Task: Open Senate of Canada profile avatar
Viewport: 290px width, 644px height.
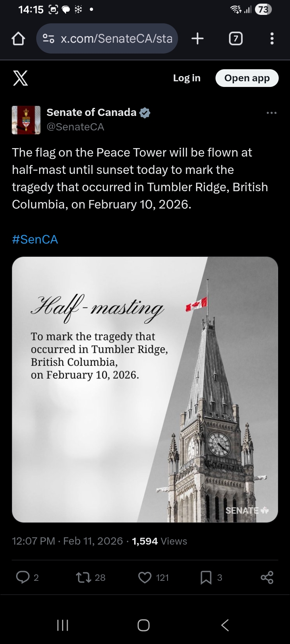Action: (x=26, y=120)
